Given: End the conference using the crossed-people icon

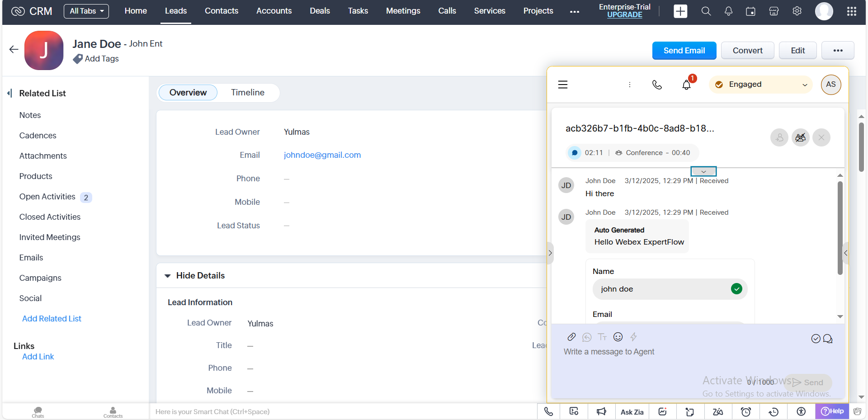Looking at the screenshot, I should (x=800, y=137).
